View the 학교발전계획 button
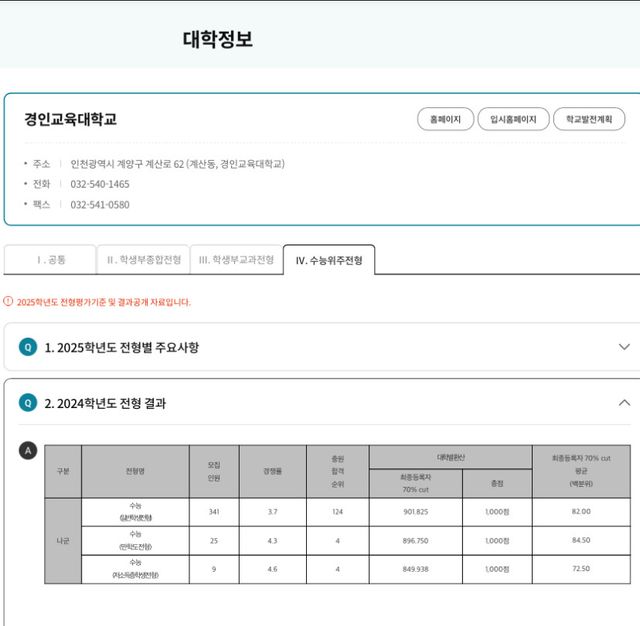The width and height of the screenshot is (640, 626). tap(589, 119)
